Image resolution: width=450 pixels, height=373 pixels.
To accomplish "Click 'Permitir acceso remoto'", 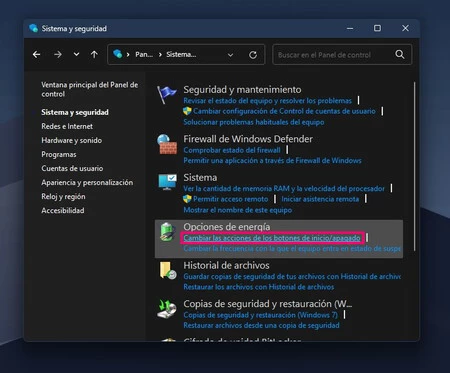I will point(230,199).
